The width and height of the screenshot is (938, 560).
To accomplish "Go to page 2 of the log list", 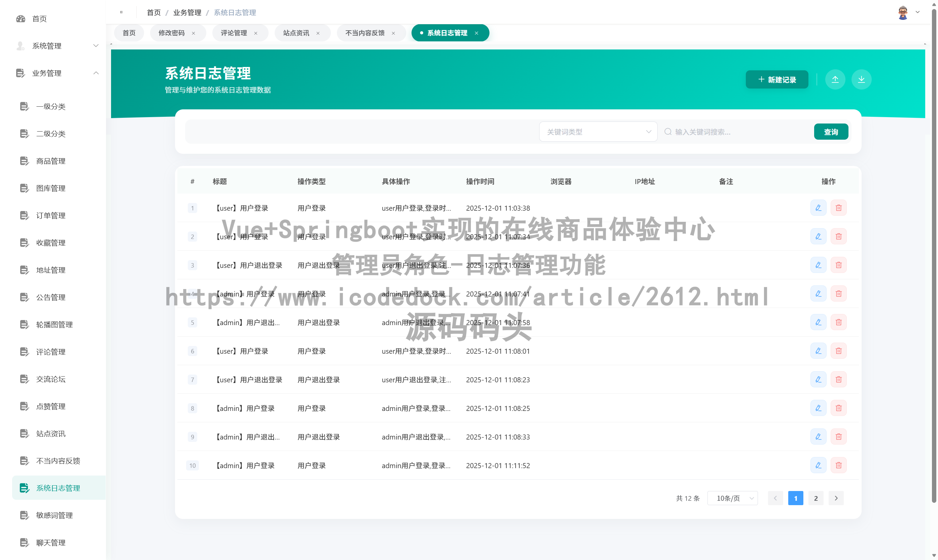I will tap(815, 498).
